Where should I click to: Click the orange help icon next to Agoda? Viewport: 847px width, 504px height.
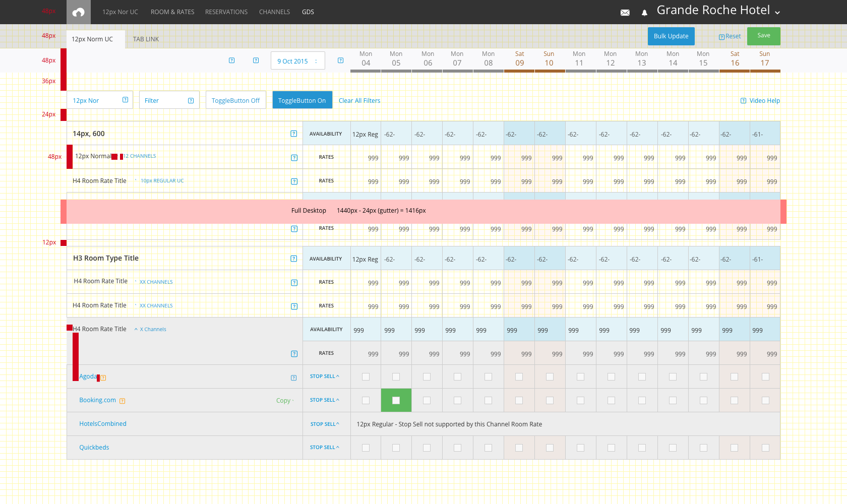pyautogui.click(x=103, y=377)
